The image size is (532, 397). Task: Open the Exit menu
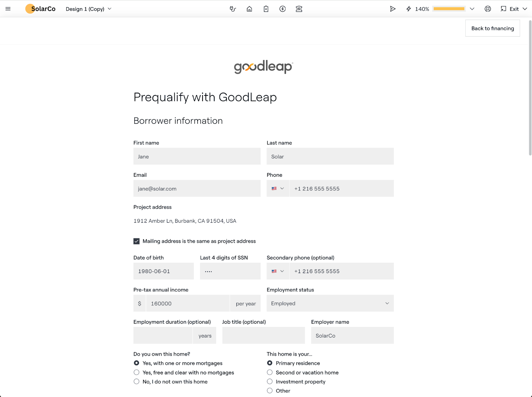click(514, 9)
